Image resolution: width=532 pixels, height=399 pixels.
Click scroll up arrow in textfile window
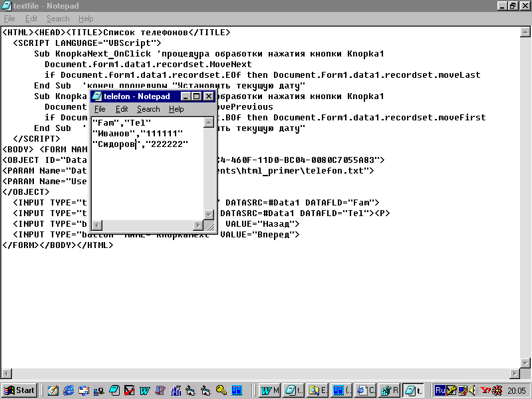coord(525,32)
